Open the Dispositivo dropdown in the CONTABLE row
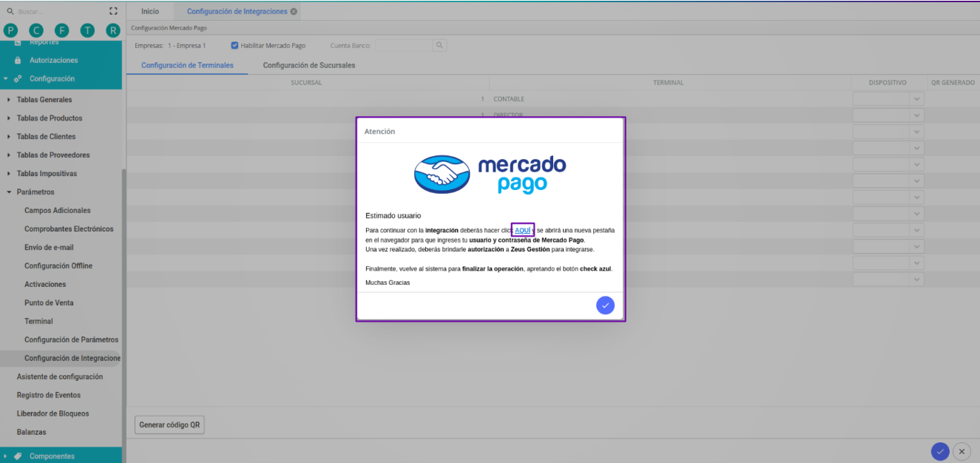980x463 pixels. 917,99
